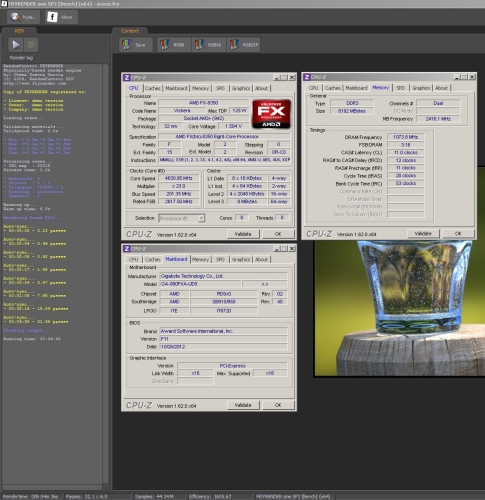Screen dimensions: 485x500
Task: Click the Fryrender application title bar icon
Action: [4, 4]
